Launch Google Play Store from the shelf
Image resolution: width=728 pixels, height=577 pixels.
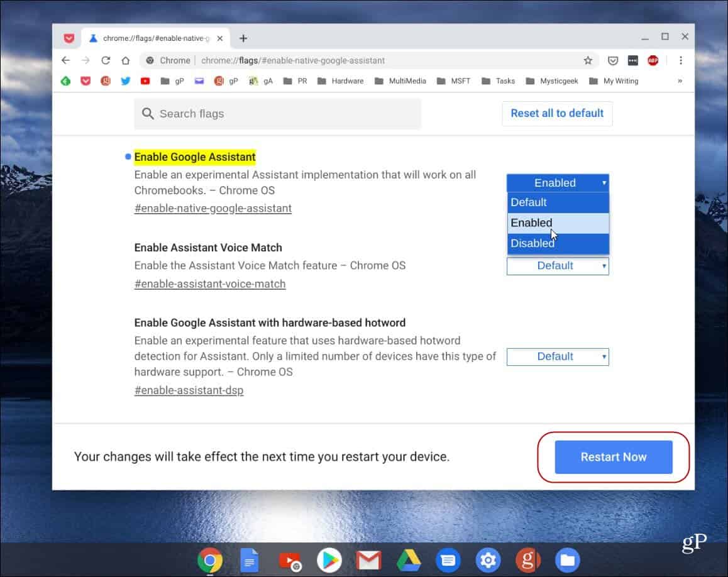[328, 559]
